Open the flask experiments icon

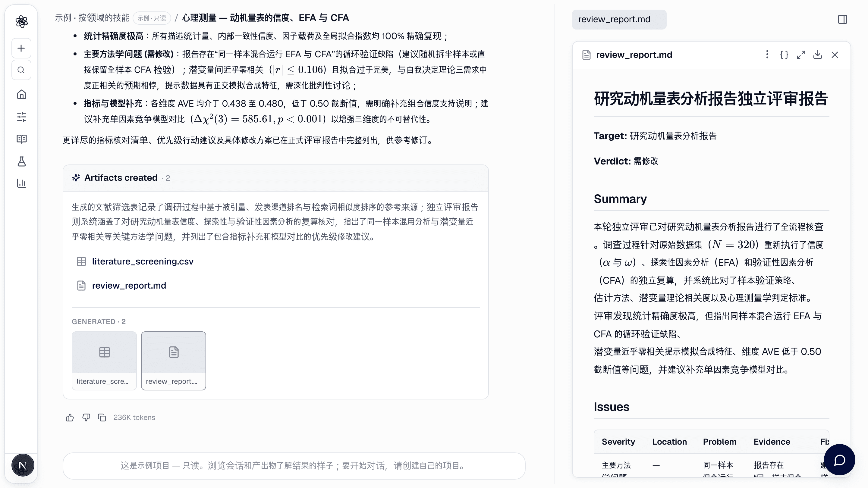point(22,161)
